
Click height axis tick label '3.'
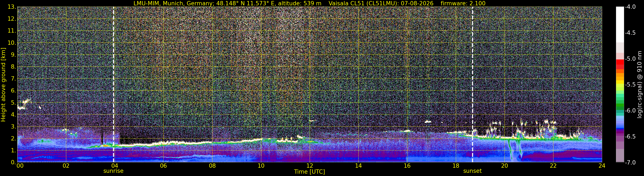click(13, 126)
